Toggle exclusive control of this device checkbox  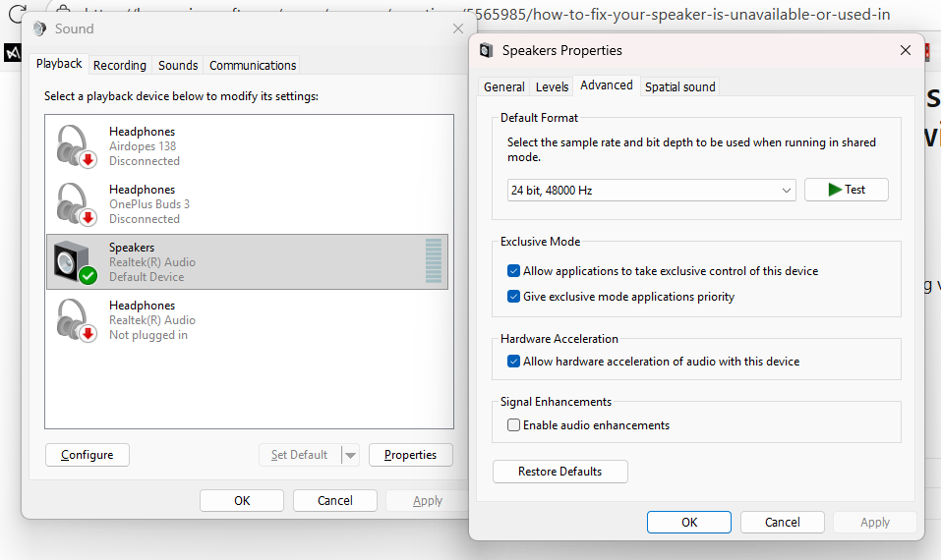click(513, 271)
